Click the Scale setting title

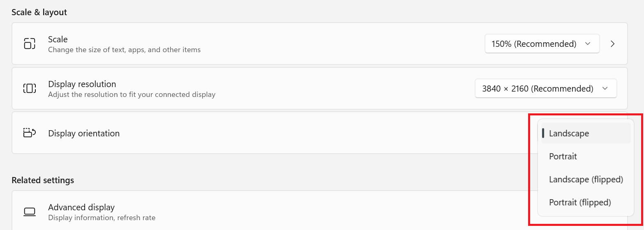pos(58,39)
